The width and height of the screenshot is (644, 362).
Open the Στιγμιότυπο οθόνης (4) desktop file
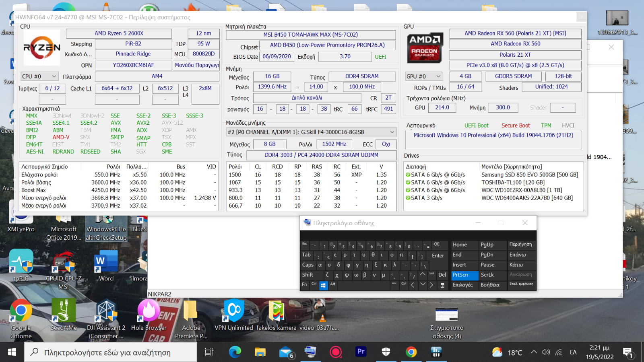[x=447, y=323]
